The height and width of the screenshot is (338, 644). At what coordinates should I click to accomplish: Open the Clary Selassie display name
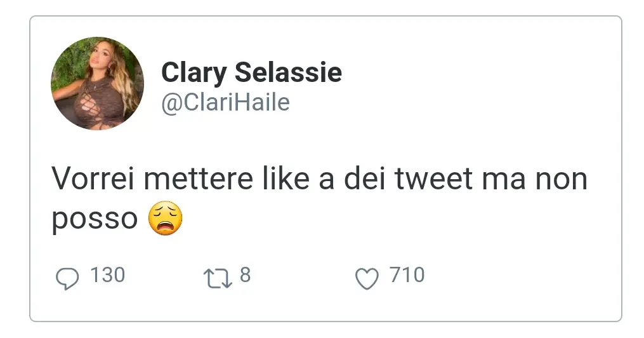coord(251,72)
